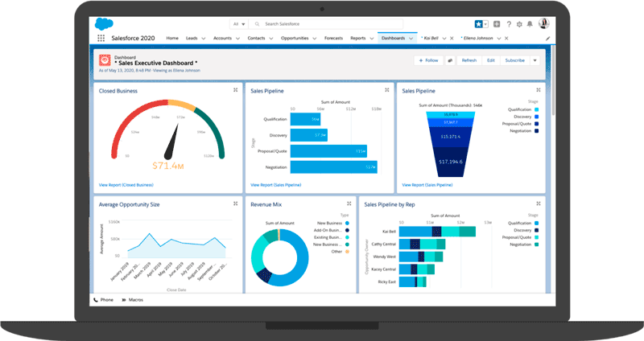
Task: Switch to the Home tab
Action: tap(172, 38)
